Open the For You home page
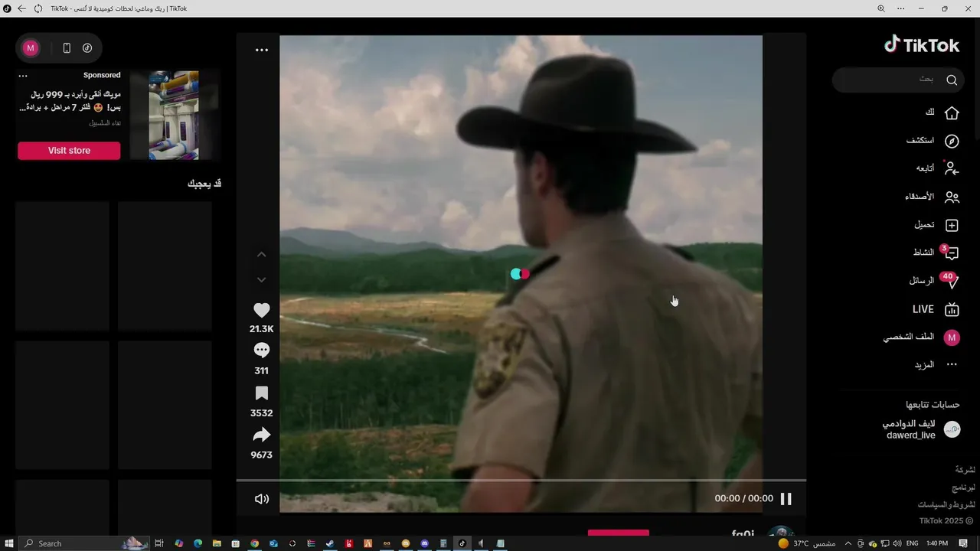Screen dimensions: 980x551 942,112
